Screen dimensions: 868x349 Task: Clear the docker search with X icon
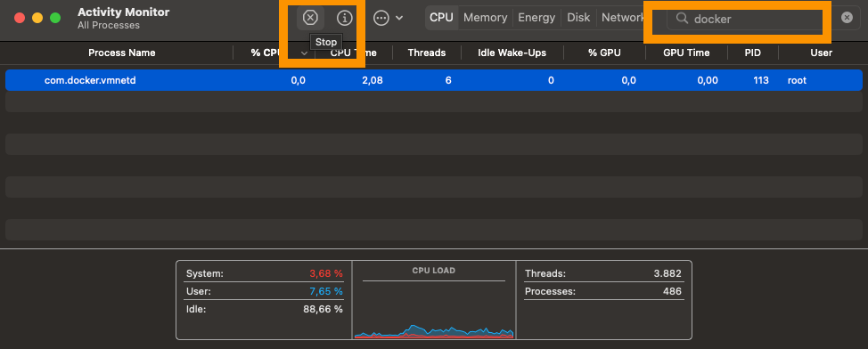point(847,18)
